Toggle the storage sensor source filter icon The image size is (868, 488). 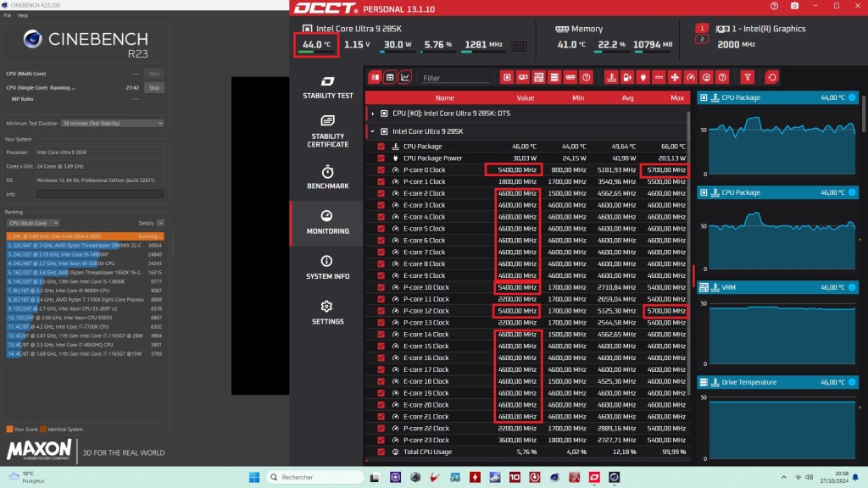tap(554, 77)
